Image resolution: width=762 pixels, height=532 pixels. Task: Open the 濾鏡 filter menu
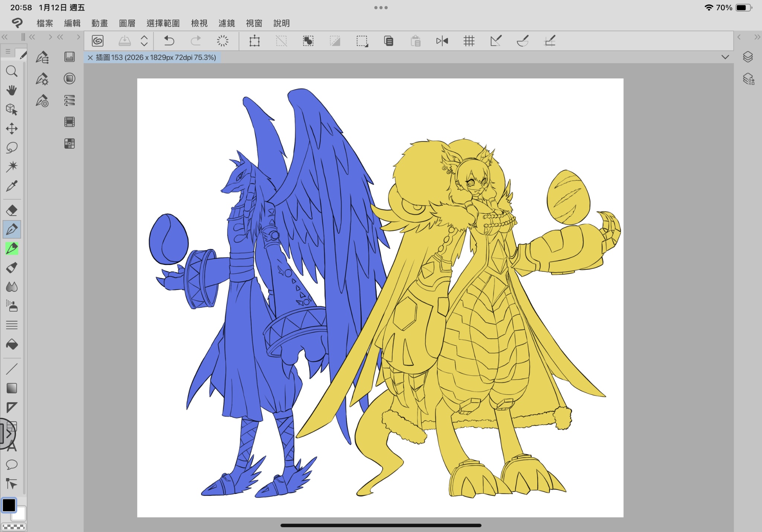[227, 23]
